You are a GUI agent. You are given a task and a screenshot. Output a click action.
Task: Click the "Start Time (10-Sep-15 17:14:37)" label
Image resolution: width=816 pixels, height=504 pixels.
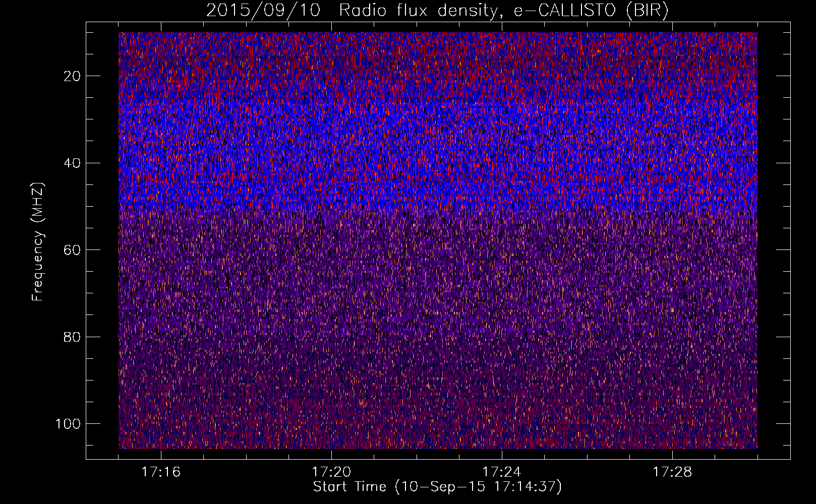tap(437, 487)
